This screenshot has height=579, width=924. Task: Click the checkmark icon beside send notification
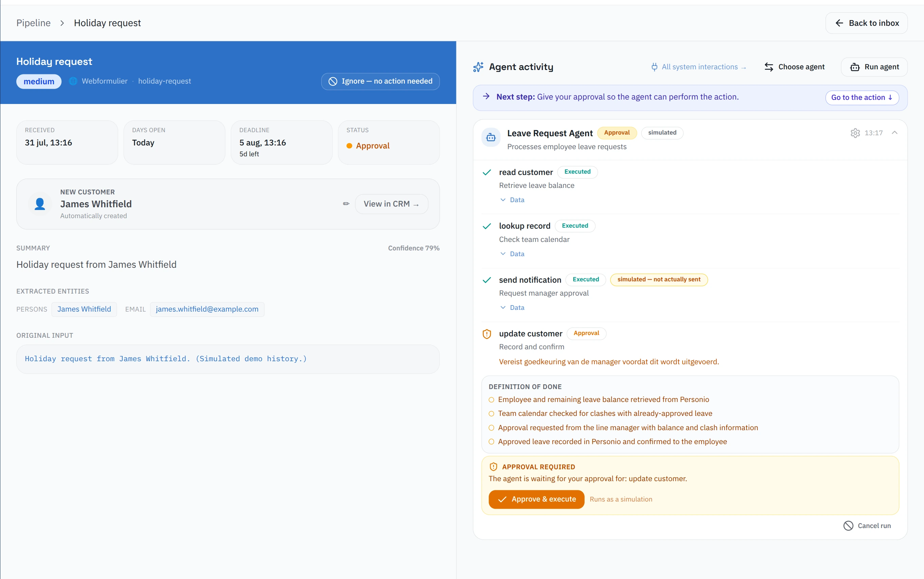pyautogui.click(x=486, y=280)
